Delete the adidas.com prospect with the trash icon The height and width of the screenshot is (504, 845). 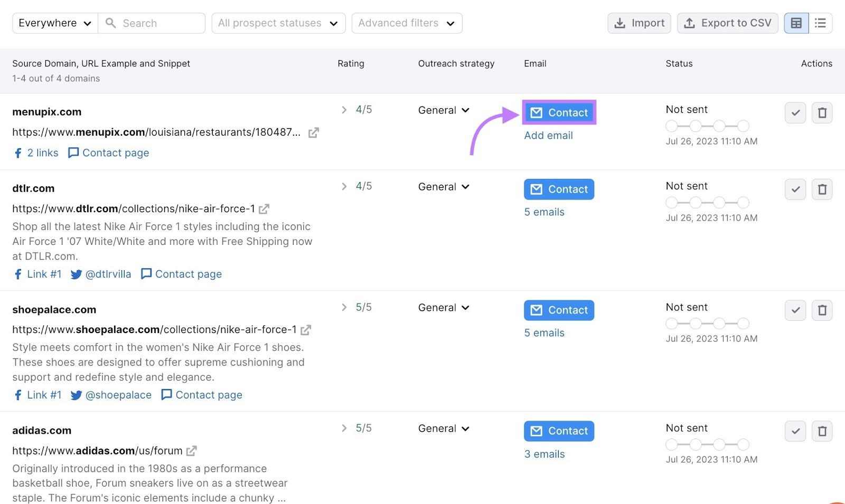pos(822,431)
